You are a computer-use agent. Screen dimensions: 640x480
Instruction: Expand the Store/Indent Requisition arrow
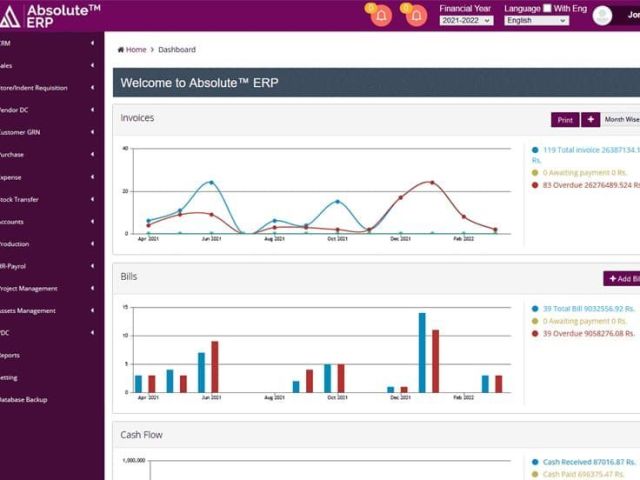pos(92,87)
